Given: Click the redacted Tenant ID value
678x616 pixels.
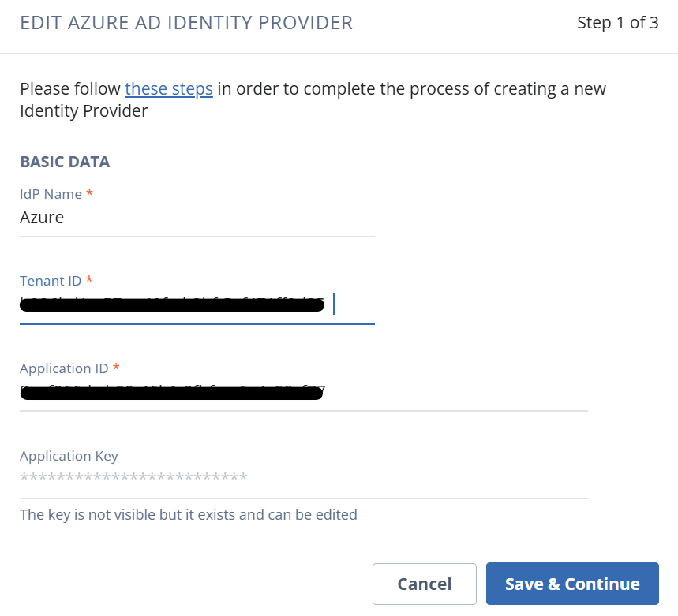Looking at the screenshot, I should (x=171, y=305).
